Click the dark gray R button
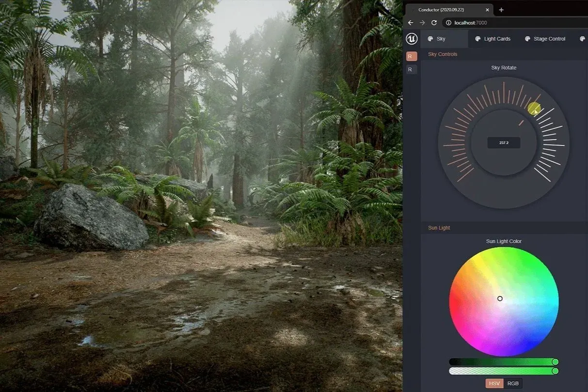 point(411,70)
